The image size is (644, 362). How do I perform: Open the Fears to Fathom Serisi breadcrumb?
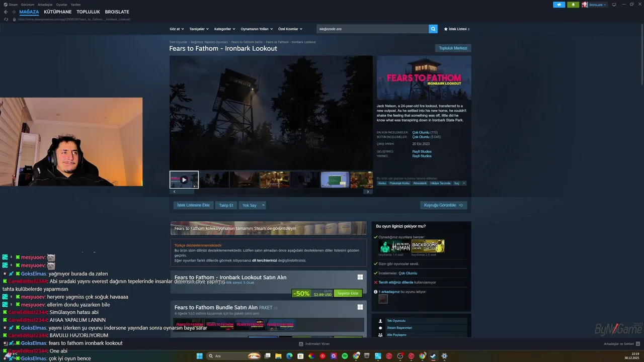[x=247, y=42]
